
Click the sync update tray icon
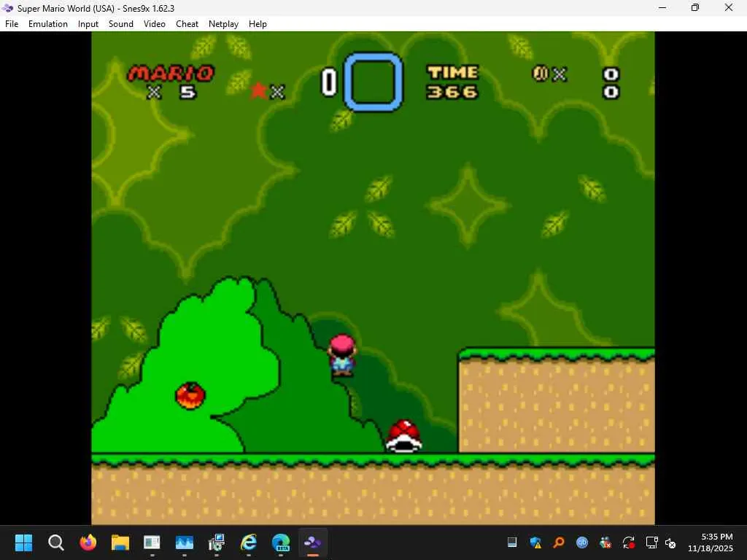[629, 542]
